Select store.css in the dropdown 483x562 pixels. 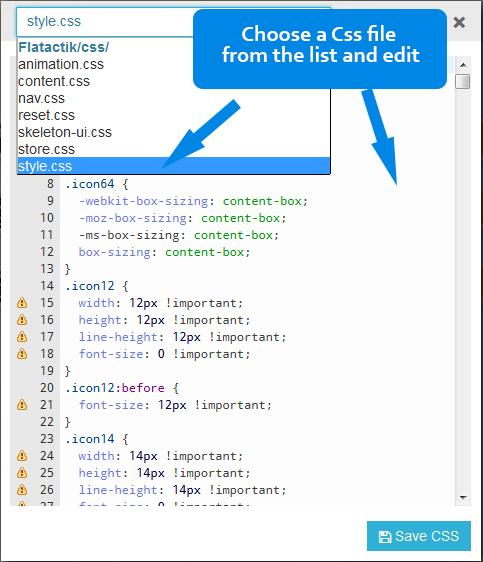click(173, 149)
